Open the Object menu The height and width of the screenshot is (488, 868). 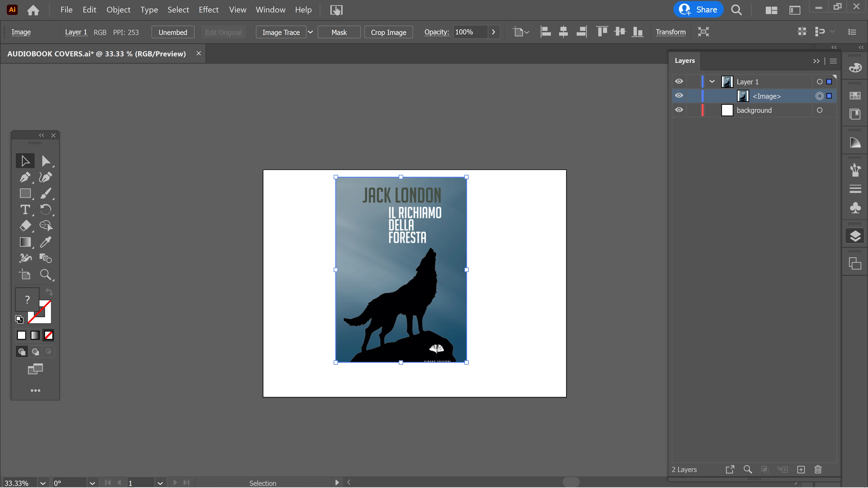(118, 10)
